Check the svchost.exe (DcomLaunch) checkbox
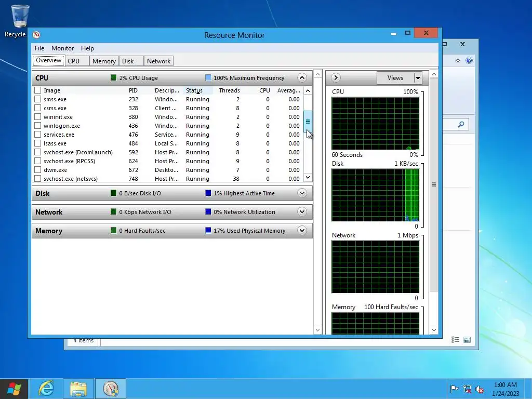 37,152
